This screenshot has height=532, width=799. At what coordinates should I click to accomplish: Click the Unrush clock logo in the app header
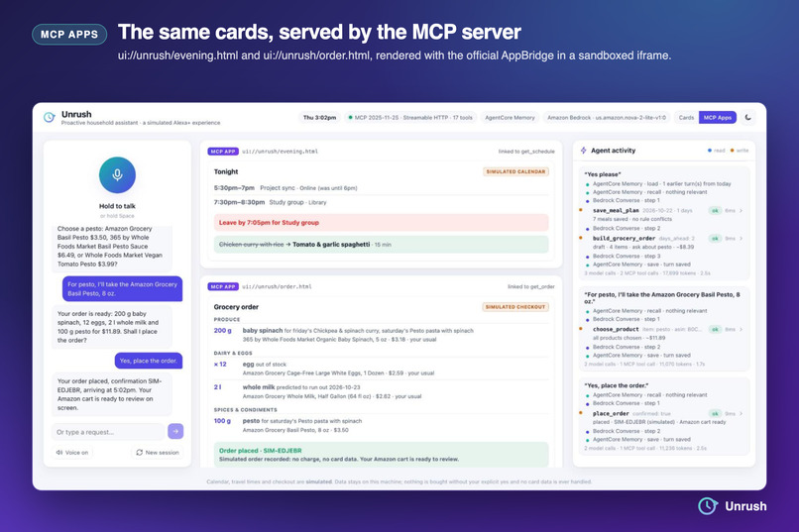[x=50, y=118]
